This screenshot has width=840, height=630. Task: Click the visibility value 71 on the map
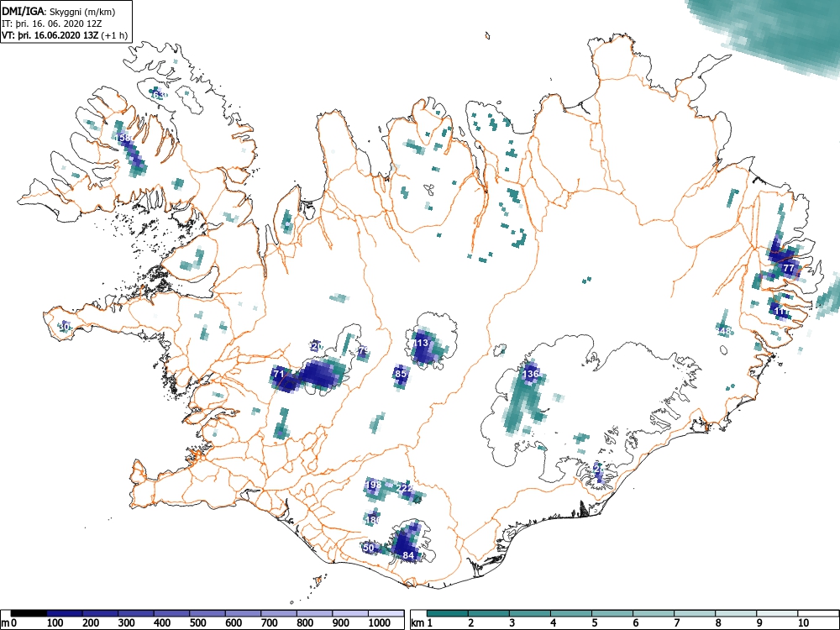point(279,374)
